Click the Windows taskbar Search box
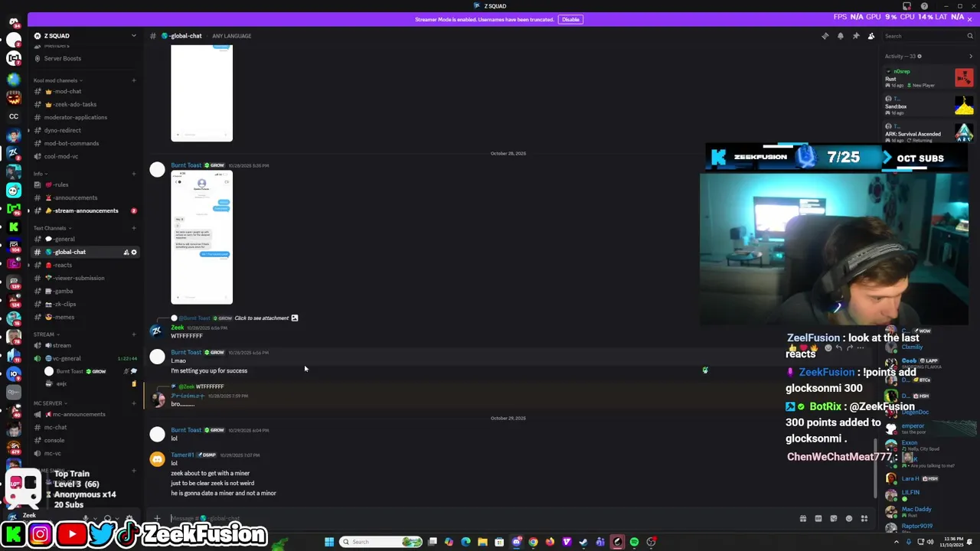Viewport: 980px width, 551px height. [x=381, y=542]
